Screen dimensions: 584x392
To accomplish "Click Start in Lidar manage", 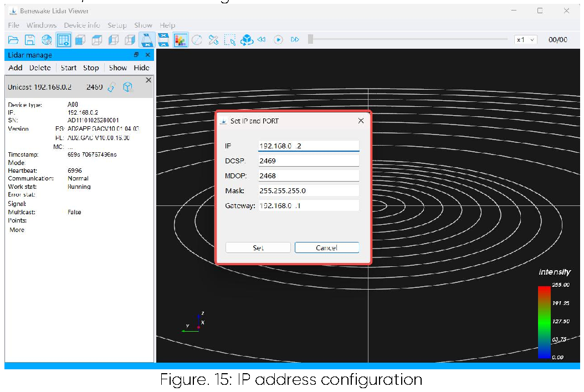I will tap(69, 68).
